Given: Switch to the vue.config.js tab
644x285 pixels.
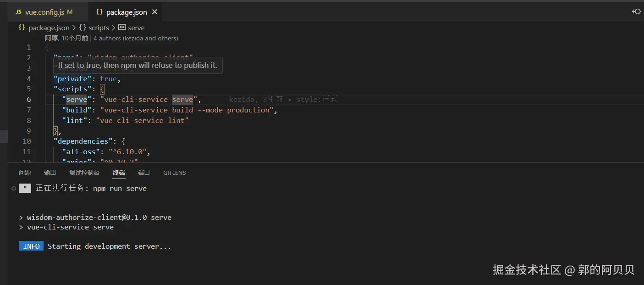Looking at the screenshot, I should [x=44, y=12].
